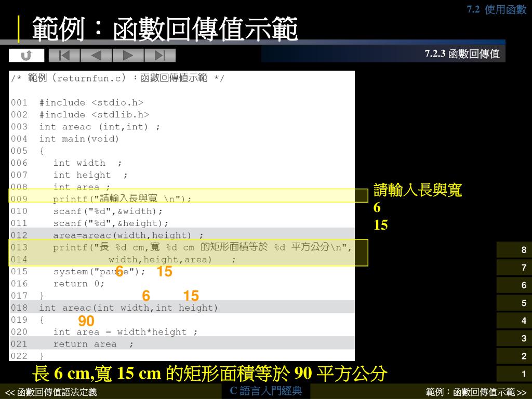Click line 020 int area = width*height
The width and height of the screenshot is (532, 399).
point(104,332)
